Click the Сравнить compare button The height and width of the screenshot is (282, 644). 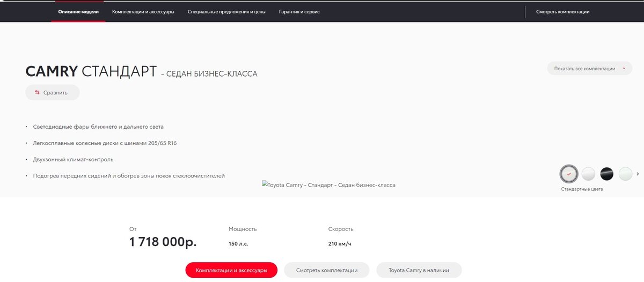[x=53, y=92]
